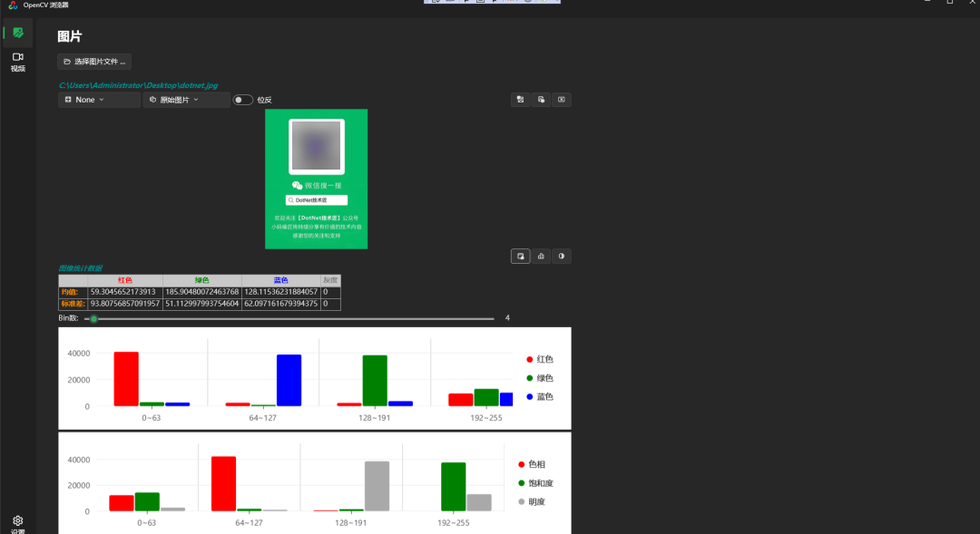Click the 标准差 row label
This screenshot has height=534, width=980.
[73, 304]
